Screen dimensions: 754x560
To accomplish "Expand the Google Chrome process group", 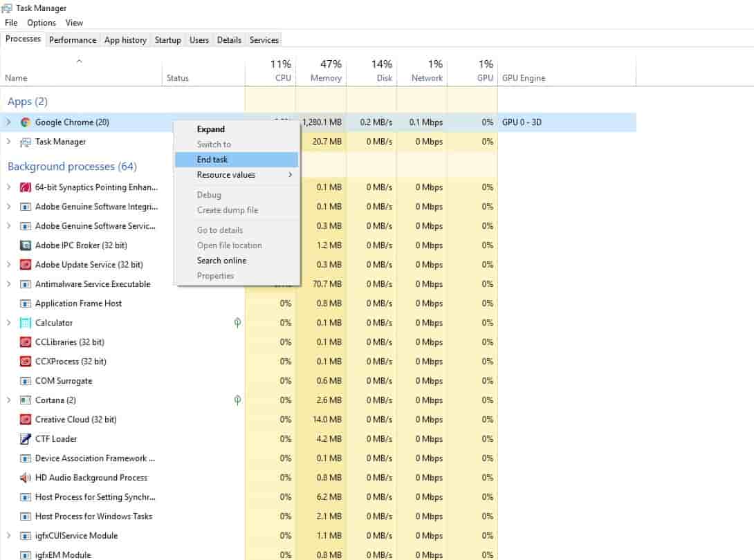I will (9, 122).
